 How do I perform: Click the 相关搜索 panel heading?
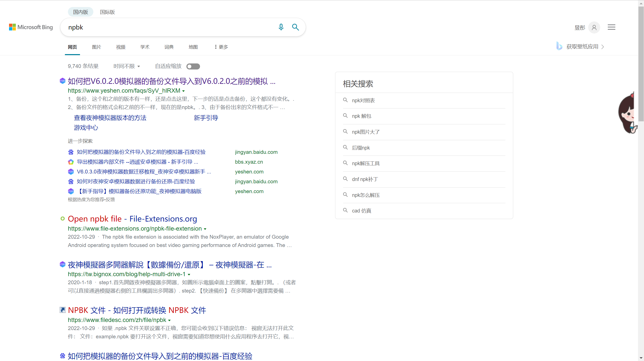coord(358,84)
